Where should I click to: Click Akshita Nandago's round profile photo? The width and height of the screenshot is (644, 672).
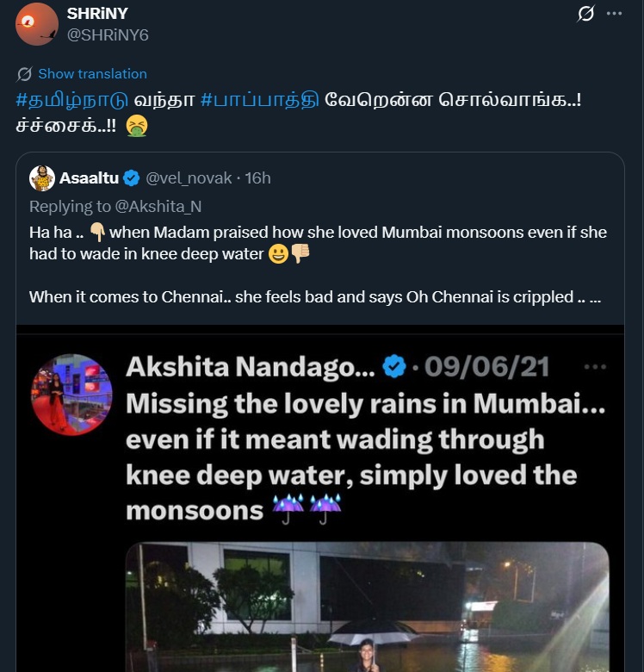pos(72,395)
